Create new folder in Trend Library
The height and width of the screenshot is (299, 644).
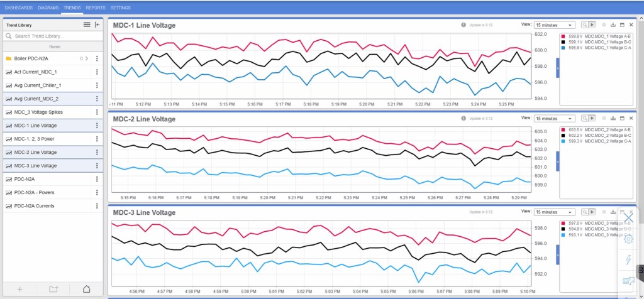click(x=53, y=289)
